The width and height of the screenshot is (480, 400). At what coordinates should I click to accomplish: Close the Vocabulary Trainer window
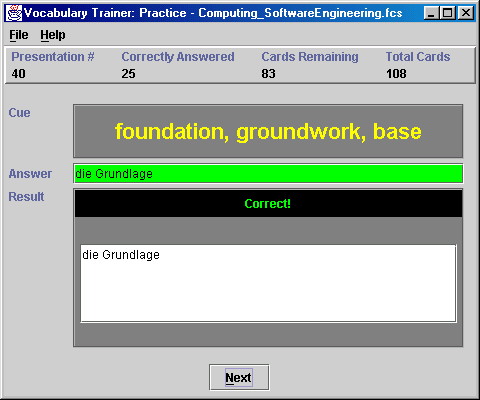[466, 13]
